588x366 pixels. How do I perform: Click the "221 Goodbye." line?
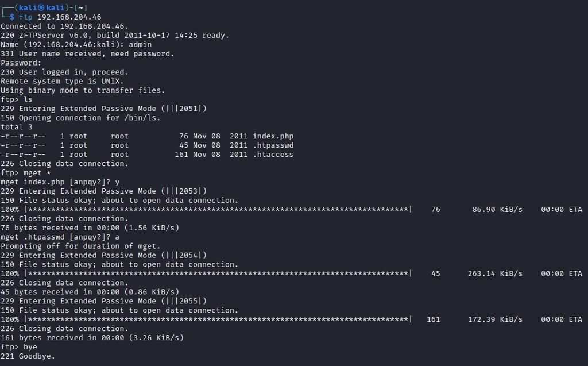tap(28, 357)
